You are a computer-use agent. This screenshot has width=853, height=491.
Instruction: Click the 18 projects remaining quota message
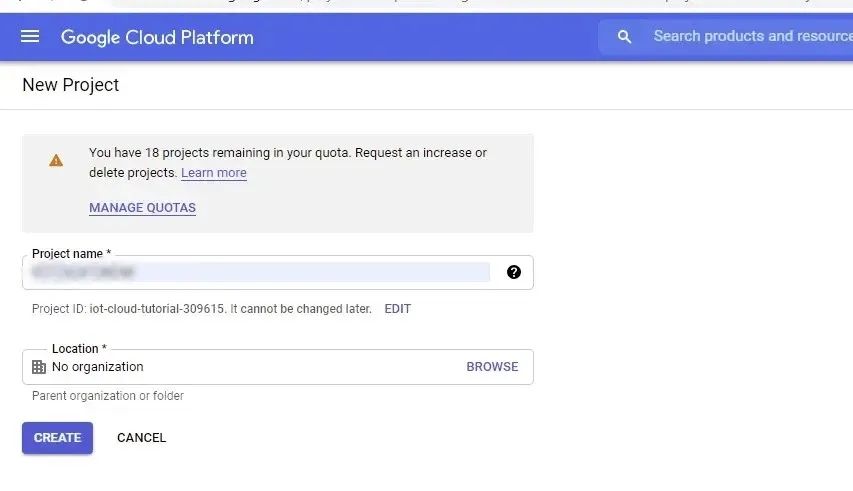pos(288,163)
